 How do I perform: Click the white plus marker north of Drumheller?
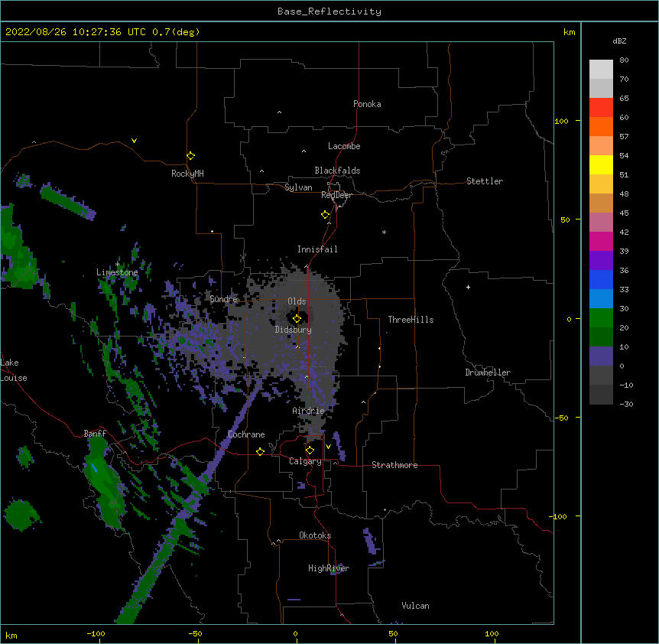[x=468, y=287]
